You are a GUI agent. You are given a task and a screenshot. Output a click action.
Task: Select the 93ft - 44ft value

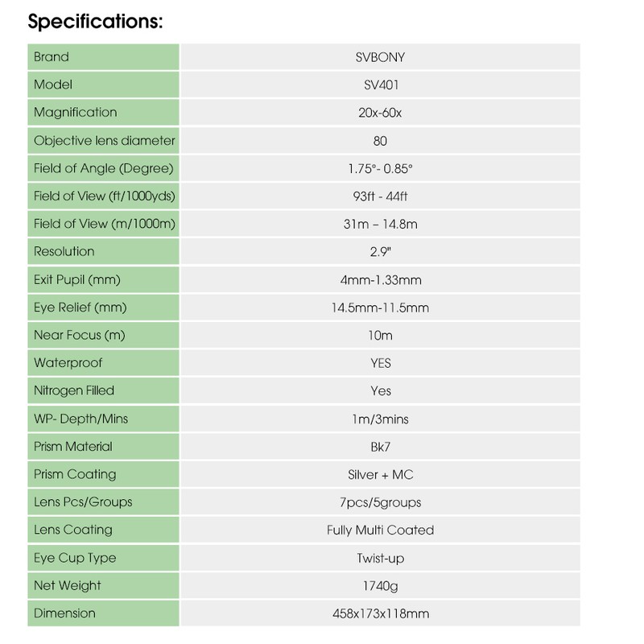381,196
